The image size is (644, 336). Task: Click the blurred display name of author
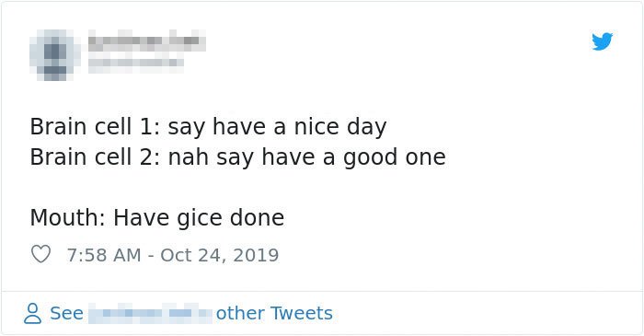[x=146, y=41]
